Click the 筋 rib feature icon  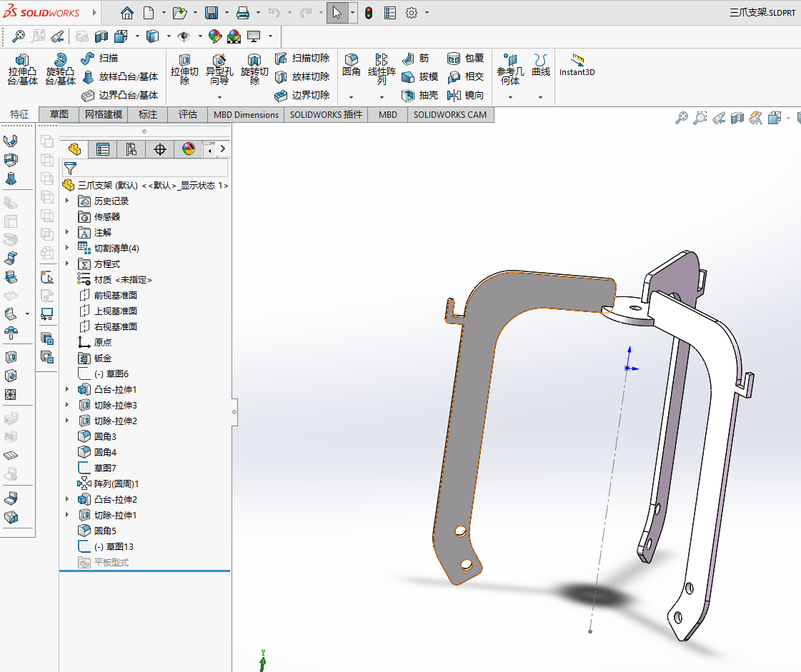(415, 58)
